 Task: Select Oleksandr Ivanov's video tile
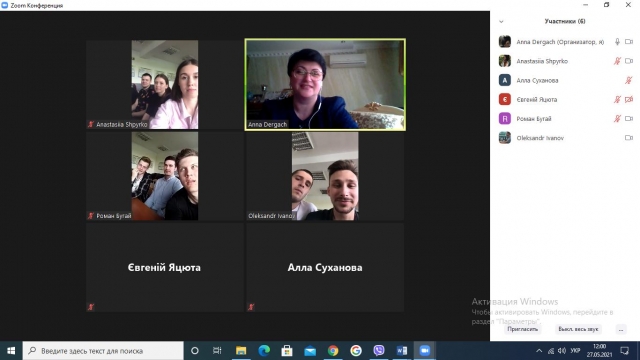(x=325, y=176)
